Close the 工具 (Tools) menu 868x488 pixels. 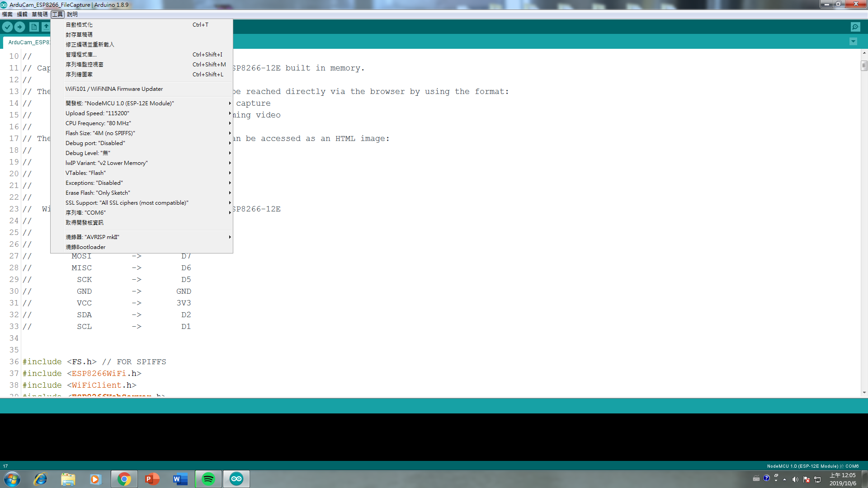tap(57, 14)
